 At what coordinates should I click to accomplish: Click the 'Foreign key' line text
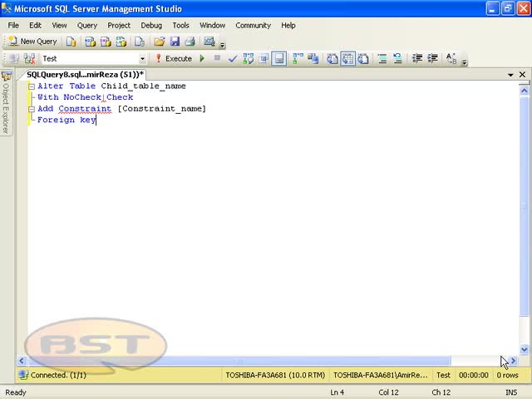click(x=66, y=120)
